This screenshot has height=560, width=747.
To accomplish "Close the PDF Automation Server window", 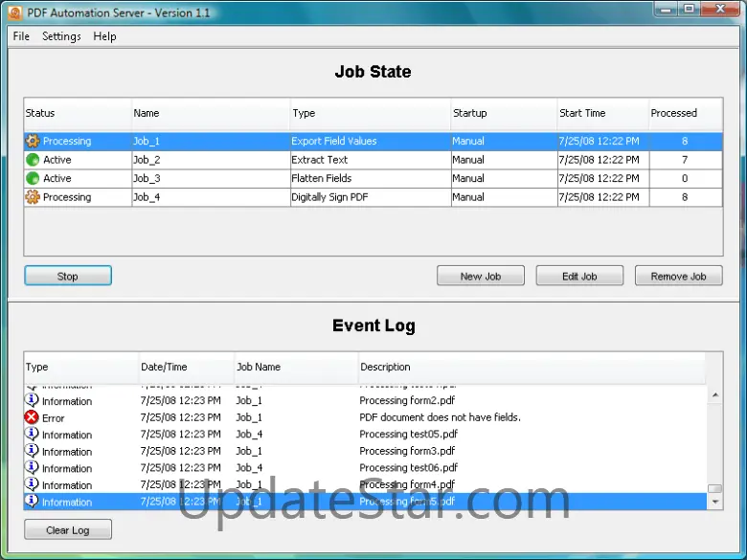I will tap(720, 9).
